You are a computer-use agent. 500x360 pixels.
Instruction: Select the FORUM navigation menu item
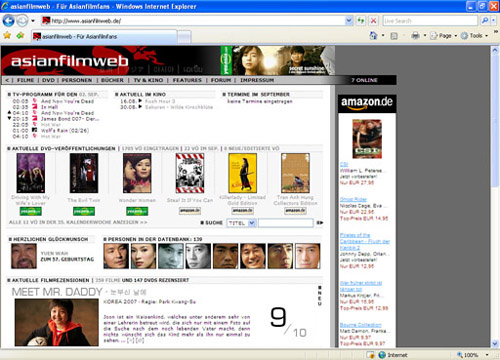tap(221, 80)
